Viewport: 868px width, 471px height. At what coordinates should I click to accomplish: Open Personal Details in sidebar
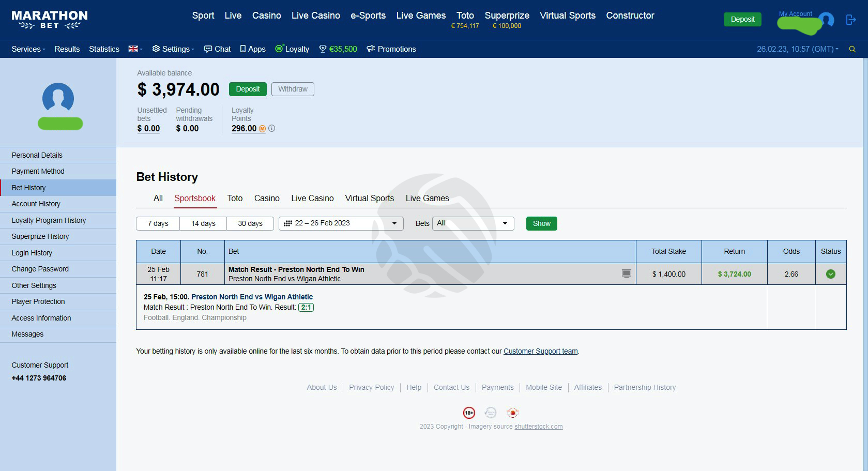(58, 155)
